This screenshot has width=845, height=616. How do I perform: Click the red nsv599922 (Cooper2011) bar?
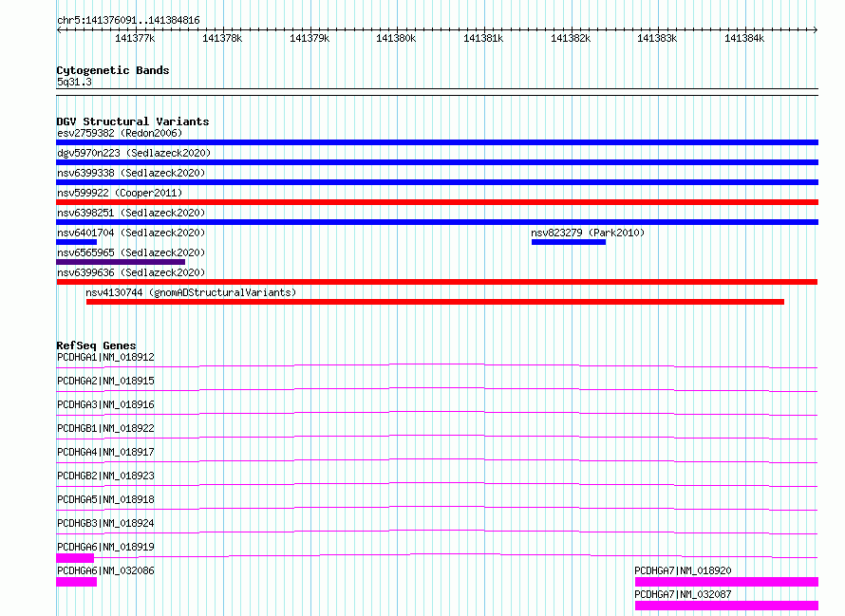(x=437, y=202)
